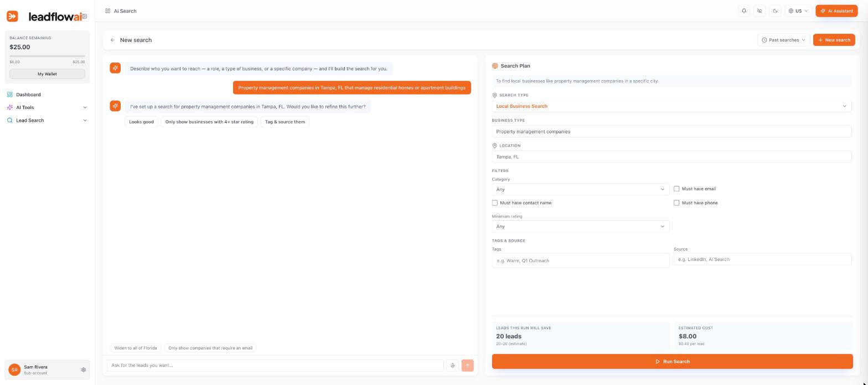The height and width of the screenshot is (385, 868).
Task: Click Sam Rivera account name
Action: (35, 367)
